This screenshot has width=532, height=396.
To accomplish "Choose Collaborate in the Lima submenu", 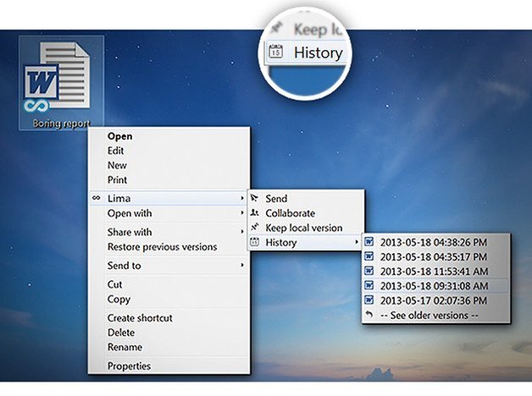I will [306, 213].
